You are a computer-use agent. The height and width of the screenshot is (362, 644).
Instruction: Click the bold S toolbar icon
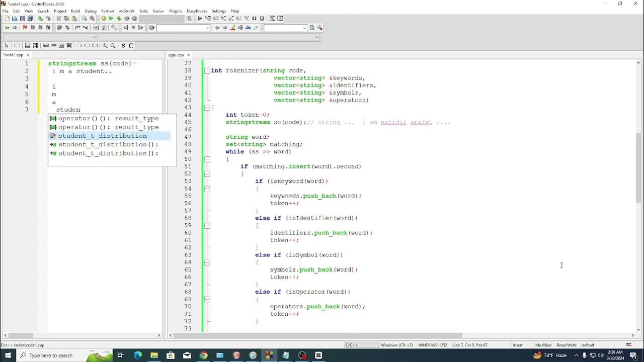(123, 45)
